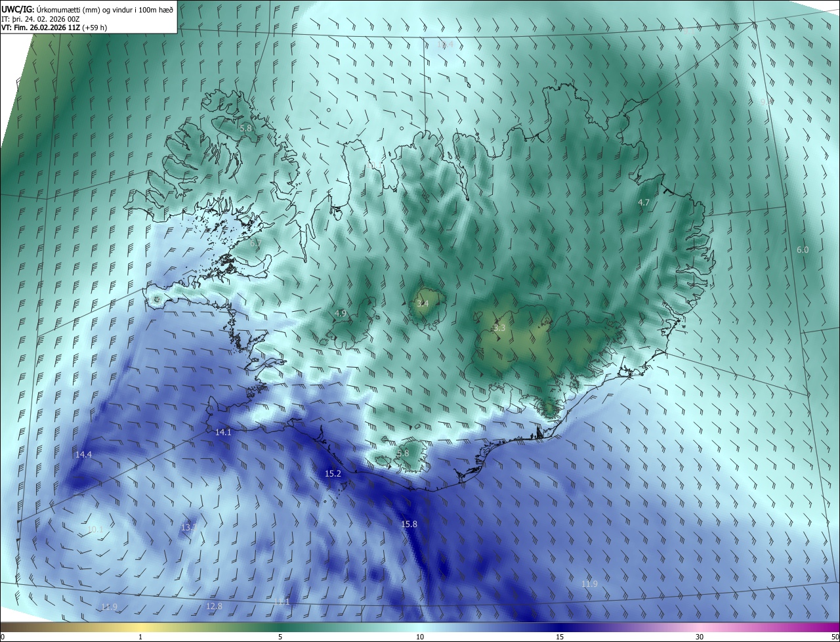Viewport: 840px width, 642px height.
Task: Click the 5.8 value by the south coast glacier
Action: (403, 453)
